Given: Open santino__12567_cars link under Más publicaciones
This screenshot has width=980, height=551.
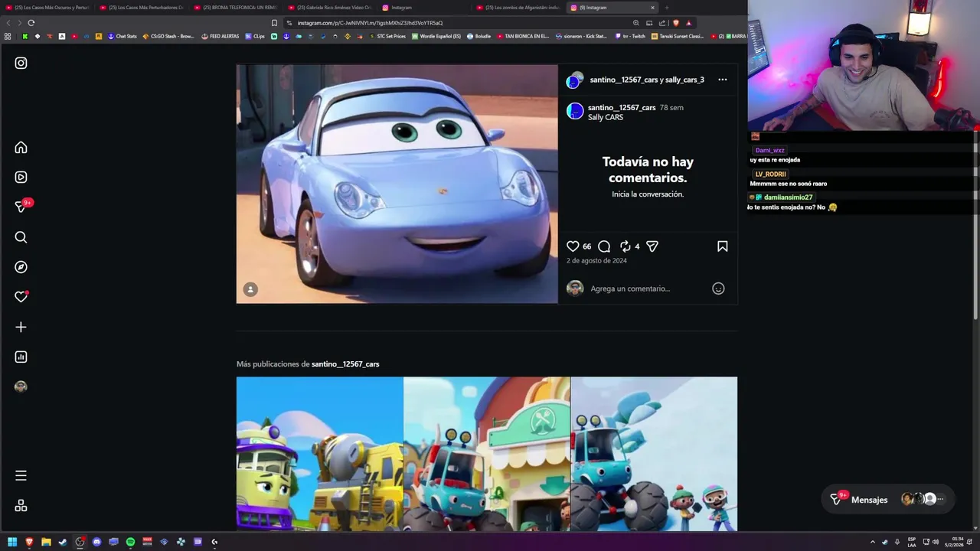Looking at the screenshot, I should [x=345, y=364].
